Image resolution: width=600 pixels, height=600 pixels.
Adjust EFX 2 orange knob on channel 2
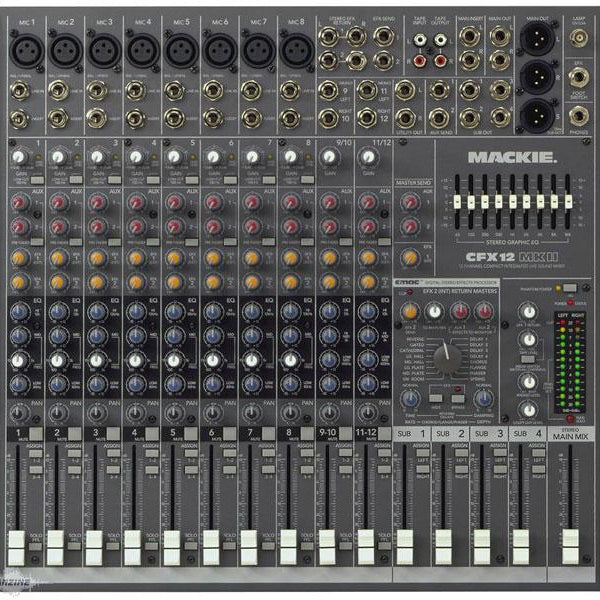tap(59, 282)
